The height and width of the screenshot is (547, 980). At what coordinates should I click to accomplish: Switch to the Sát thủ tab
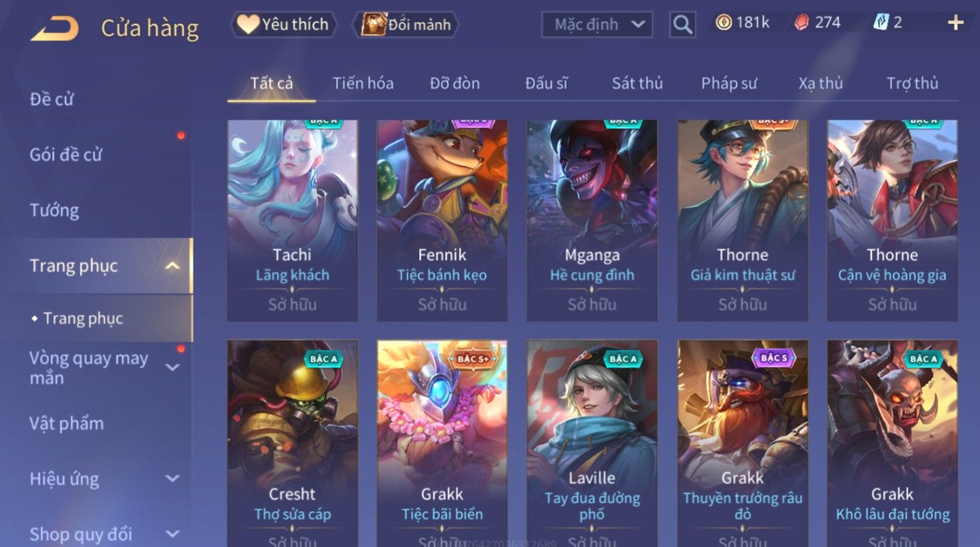(x=638, y=83)
